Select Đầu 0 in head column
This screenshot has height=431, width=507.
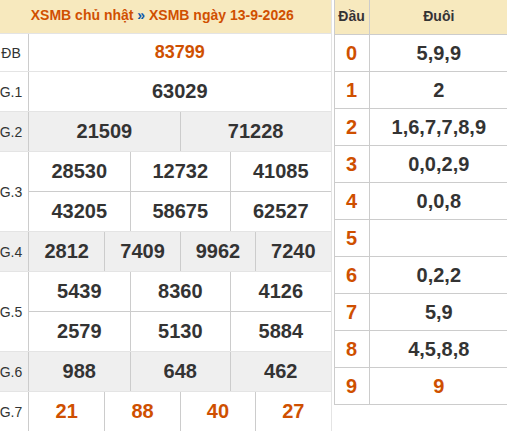click(351, 53)
